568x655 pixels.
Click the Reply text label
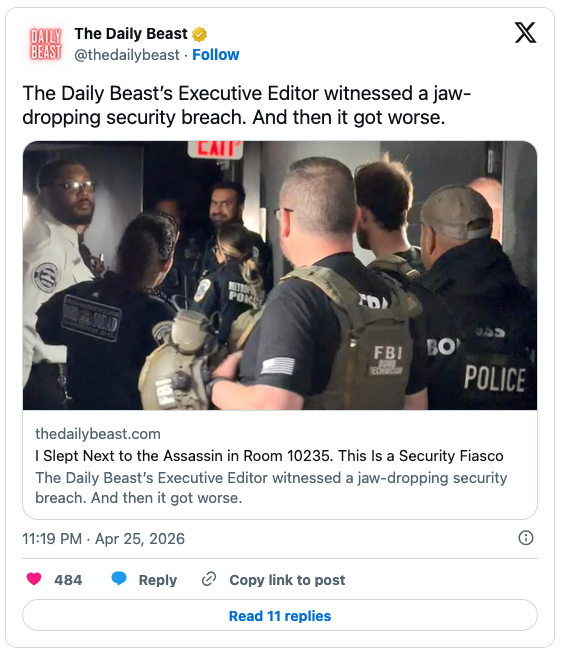[158, 580]
